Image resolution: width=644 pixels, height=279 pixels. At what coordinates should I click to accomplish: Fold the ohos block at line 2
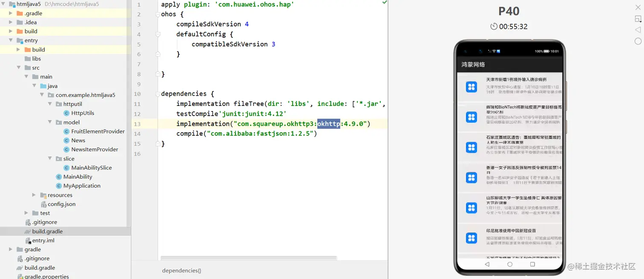click(158, 14)
